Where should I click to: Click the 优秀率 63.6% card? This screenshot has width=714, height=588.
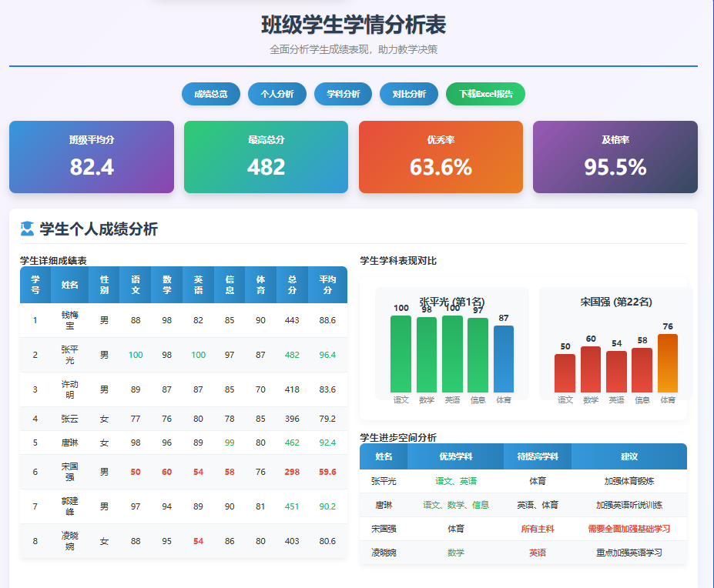tap(440, 156)
